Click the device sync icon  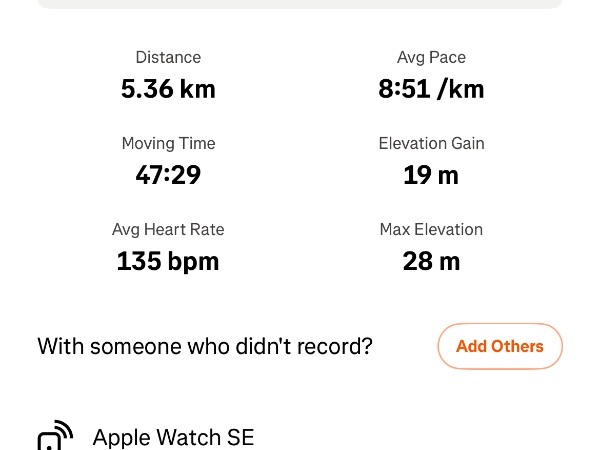pyautogui.click(x=55, y=436)
